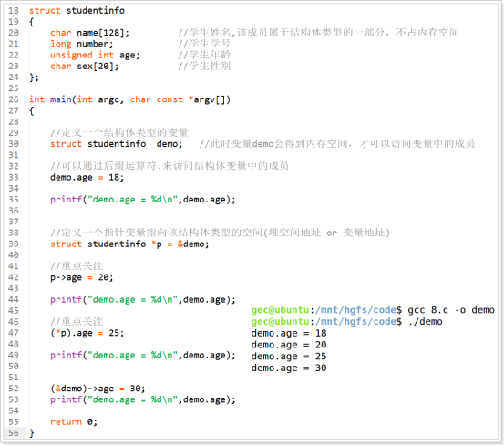Click the int main function signature
Image resolution: width=504 pixels, height=446 pixels.
pyautogui.click(x=129, y=99)
